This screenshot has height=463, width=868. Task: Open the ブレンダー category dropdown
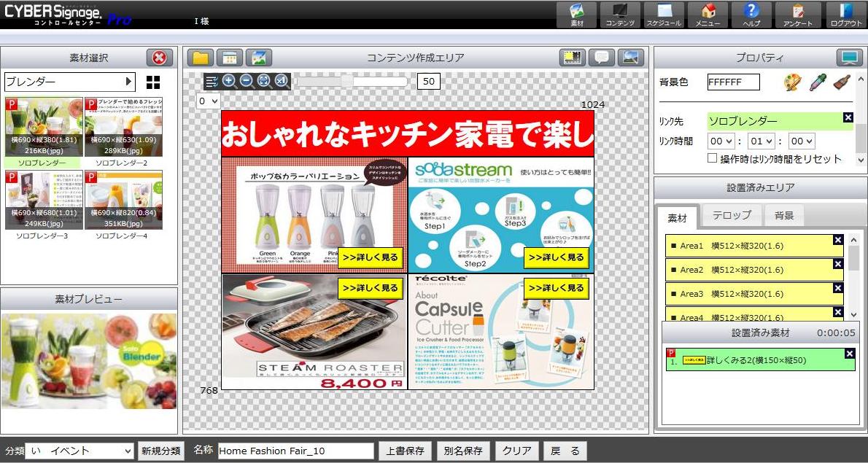point(70,82)
